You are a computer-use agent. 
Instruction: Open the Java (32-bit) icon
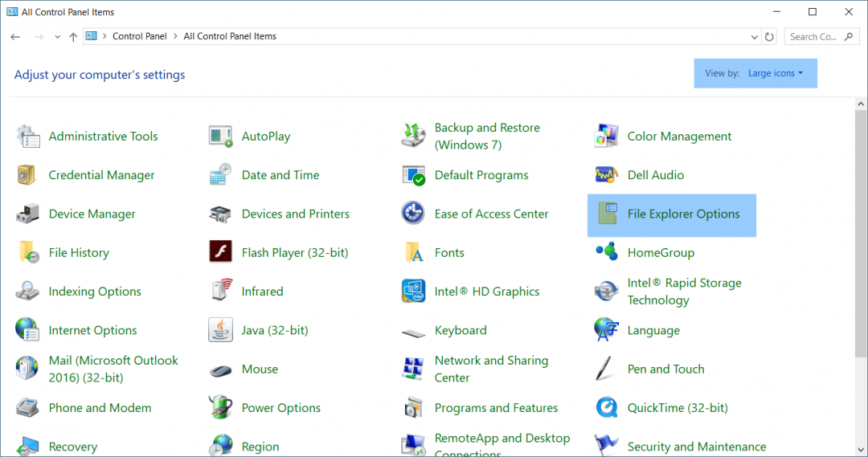coord(220,330)
